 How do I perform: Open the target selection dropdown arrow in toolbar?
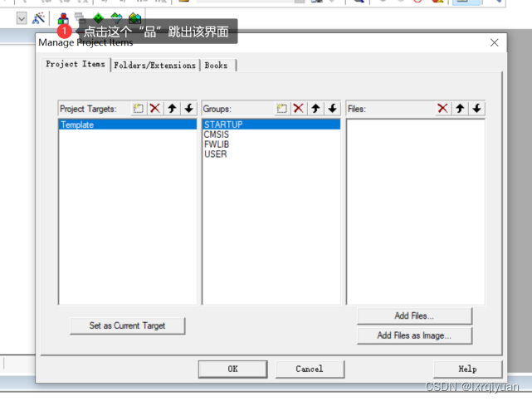pos(22,18)
